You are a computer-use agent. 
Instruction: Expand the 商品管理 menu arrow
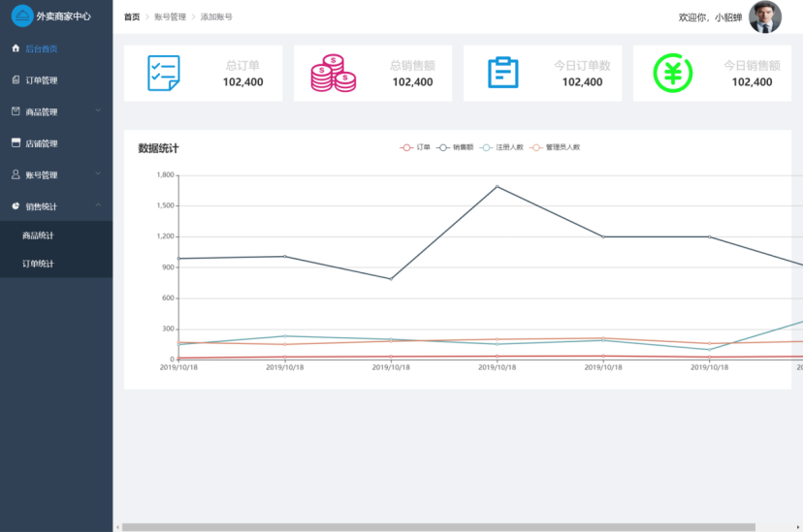(98, 110)
